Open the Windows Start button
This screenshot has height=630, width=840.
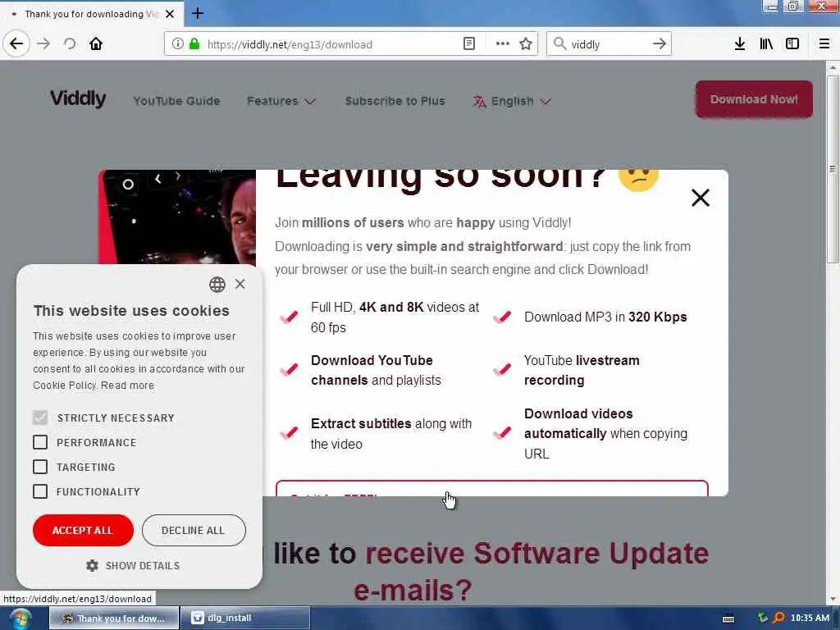point(20,619)
